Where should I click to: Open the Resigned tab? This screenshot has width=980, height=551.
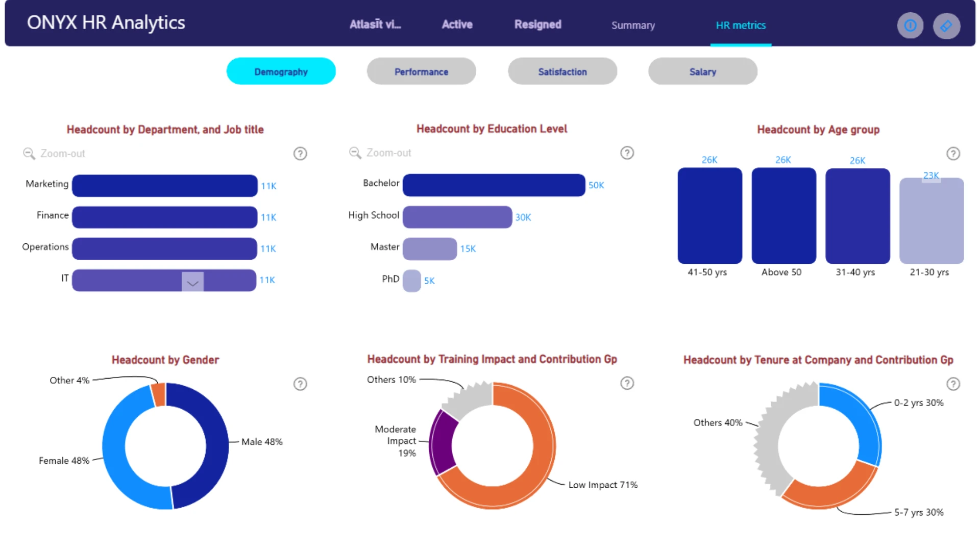[537, 24]
